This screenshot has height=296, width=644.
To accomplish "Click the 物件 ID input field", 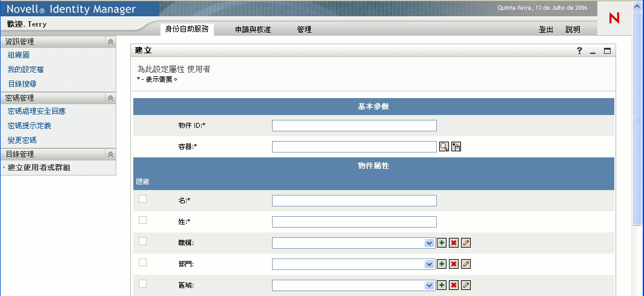I will pos(354,126).
